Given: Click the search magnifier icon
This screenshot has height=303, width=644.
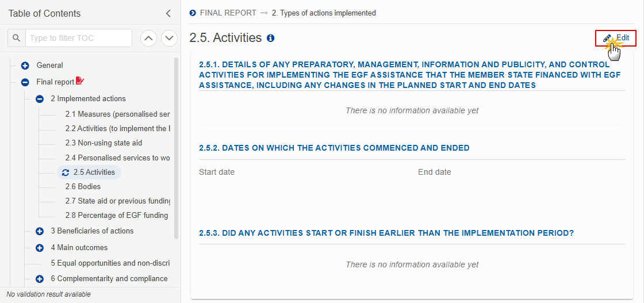Looking at the screenshot, I should 17,38.
